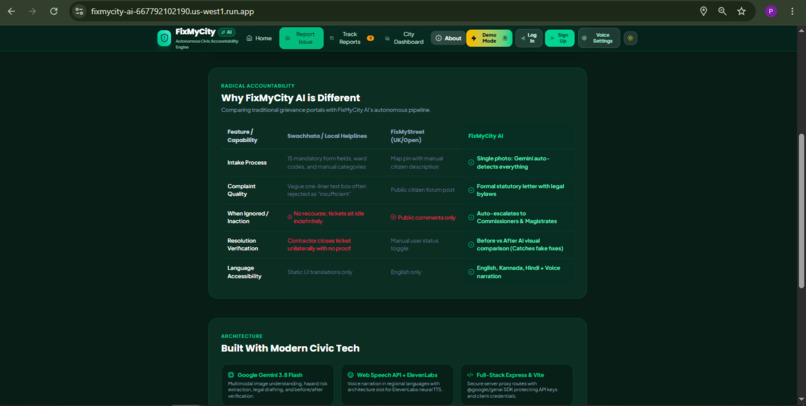Click the 'Resolution Verification' row label
The image size is (806, 406).
[243, 245]
